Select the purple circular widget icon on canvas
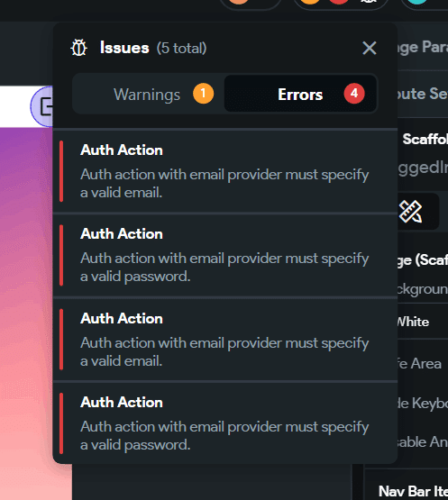448x500 pixels. click(x=41, y=106)
